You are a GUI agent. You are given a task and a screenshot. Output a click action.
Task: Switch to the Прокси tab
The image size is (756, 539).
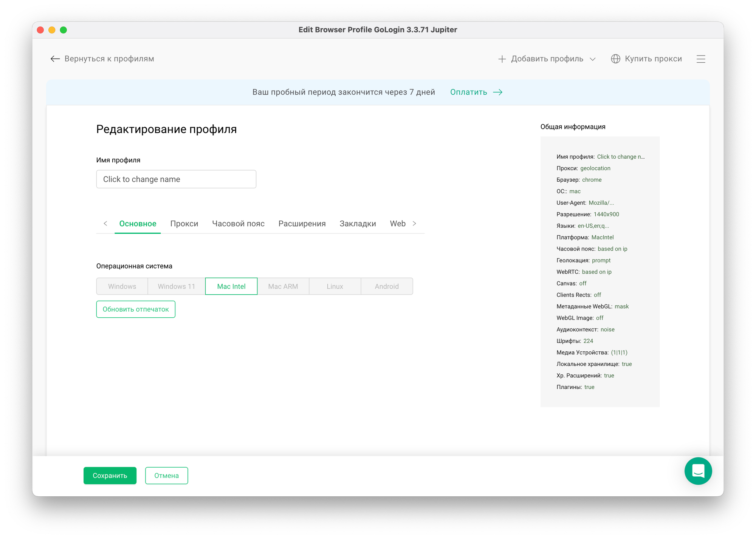tap(184, 224)
